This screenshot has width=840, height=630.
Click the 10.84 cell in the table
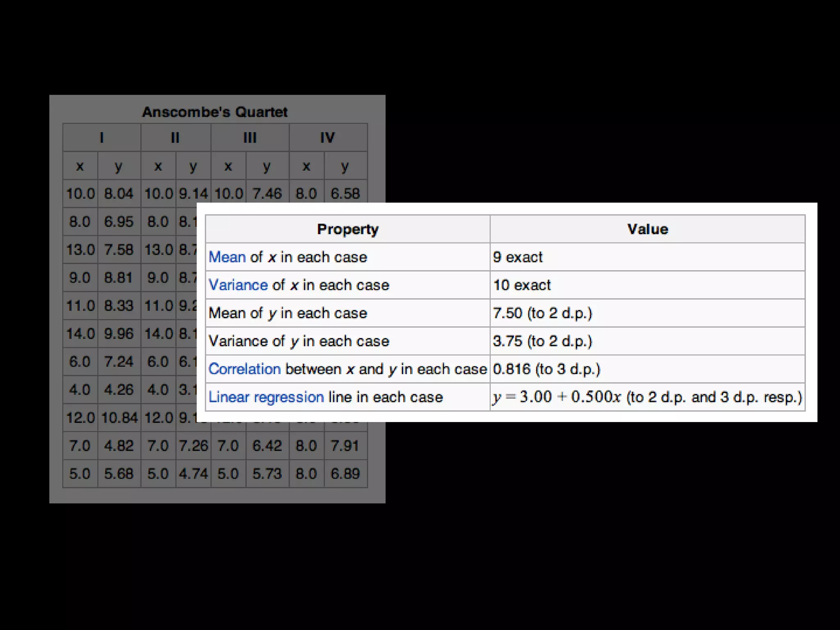point(119,418)
